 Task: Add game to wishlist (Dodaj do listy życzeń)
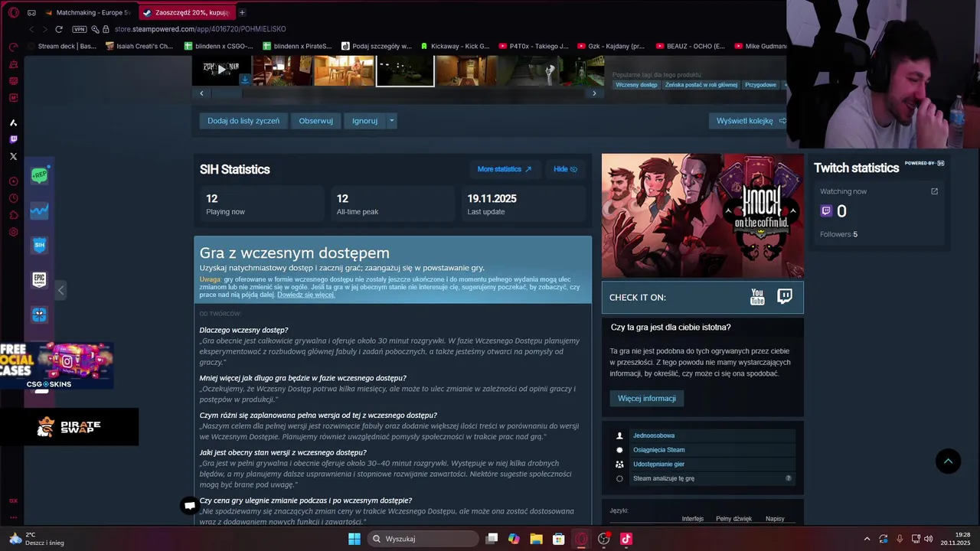click(x=243, y=121)
